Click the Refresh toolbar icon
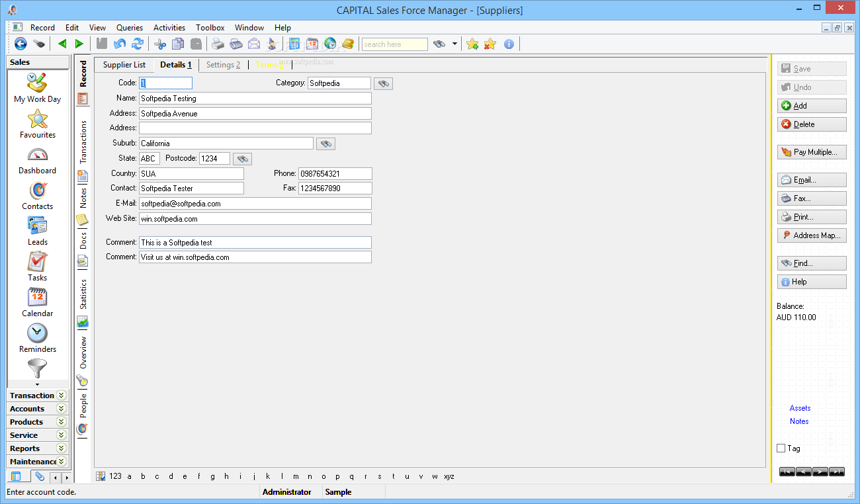 pos(138,44)
